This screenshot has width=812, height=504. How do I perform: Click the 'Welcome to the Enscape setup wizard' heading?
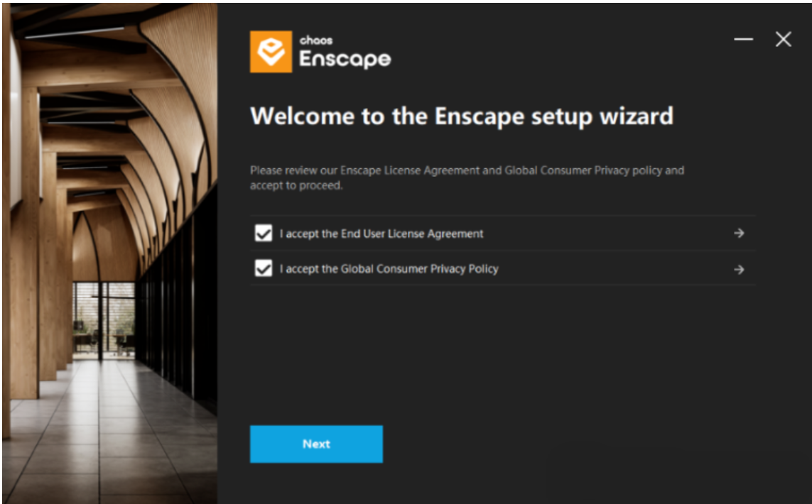point(461,116)
